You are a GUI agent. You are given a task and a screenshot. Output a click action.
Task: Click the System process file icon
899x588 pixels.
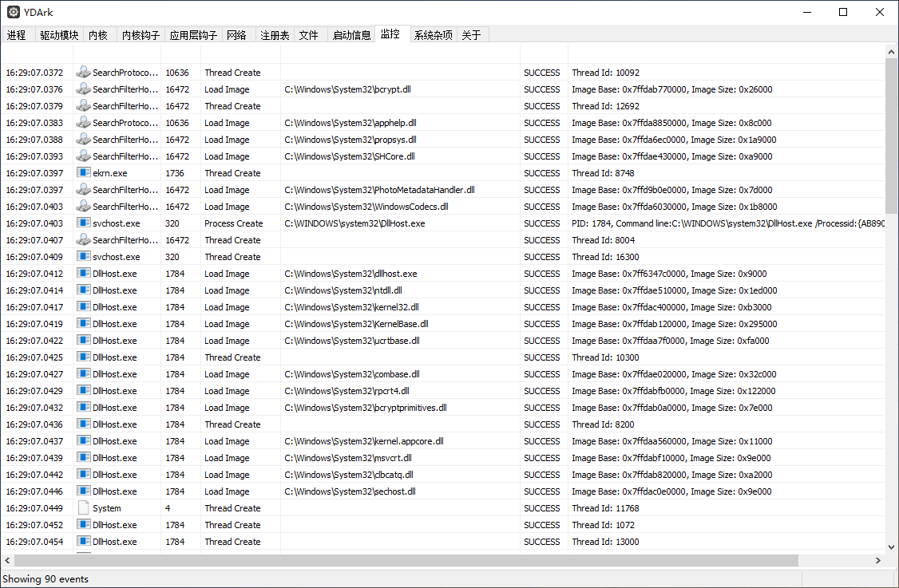coord(84,507)
